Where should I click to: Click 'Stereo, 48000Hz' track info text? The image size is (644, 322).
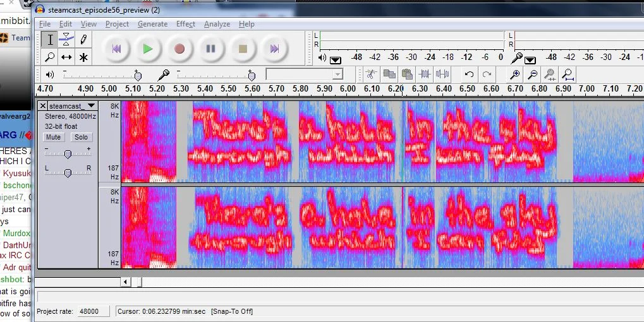[70, 117]
